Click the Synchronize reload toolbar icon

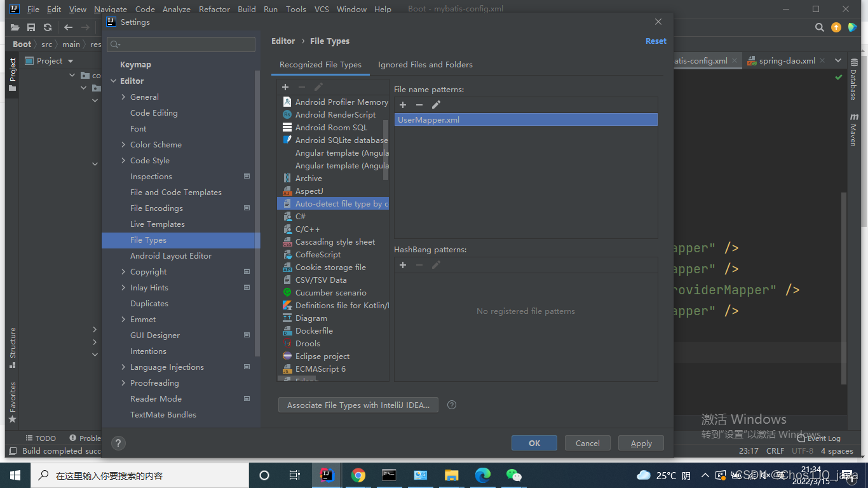point(48,27)
